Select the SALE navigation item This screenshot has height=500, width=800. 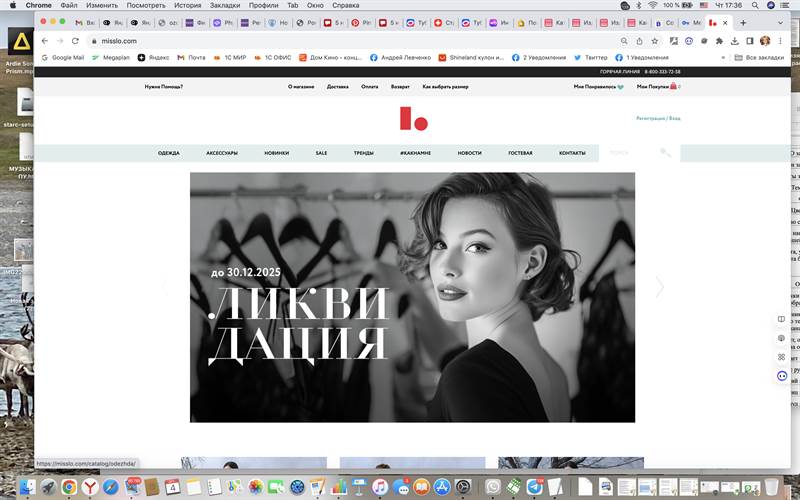coord(321,153)
